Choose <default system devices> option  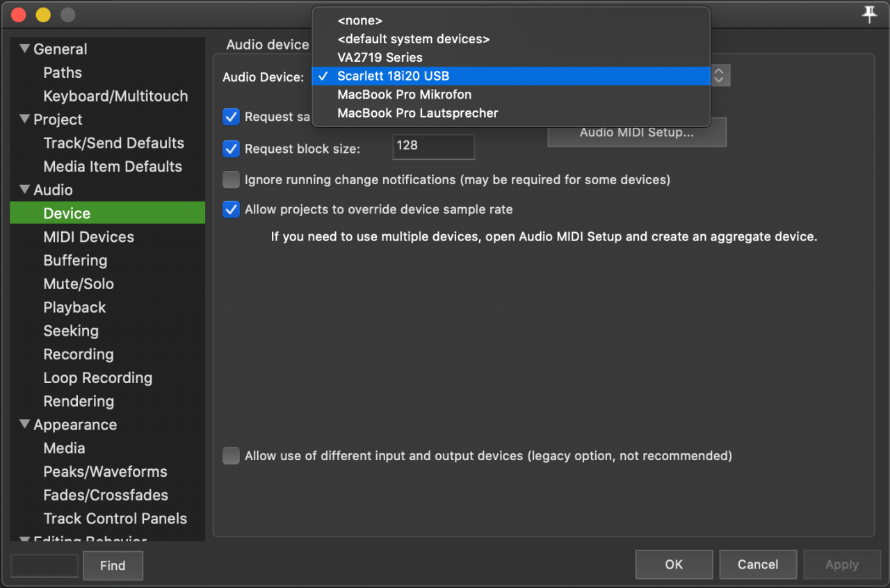(x=511, y=39)
